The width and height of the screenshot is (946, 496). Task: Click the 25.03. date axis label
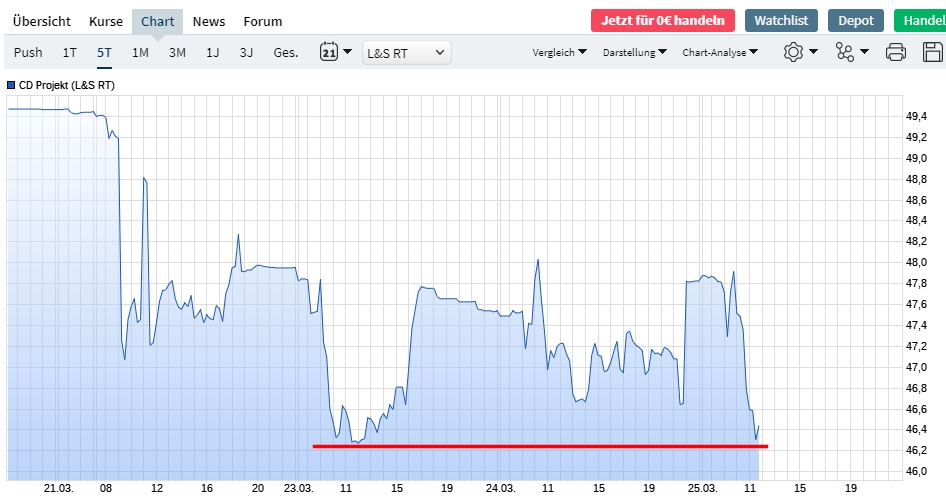(702, 488)
